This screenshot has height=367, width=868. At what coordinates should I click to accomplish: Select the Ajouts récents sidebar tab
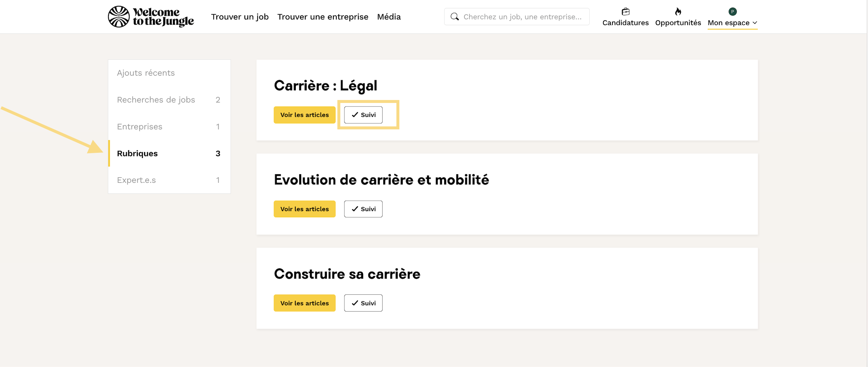pyautogui.click(x=145, y=73)
